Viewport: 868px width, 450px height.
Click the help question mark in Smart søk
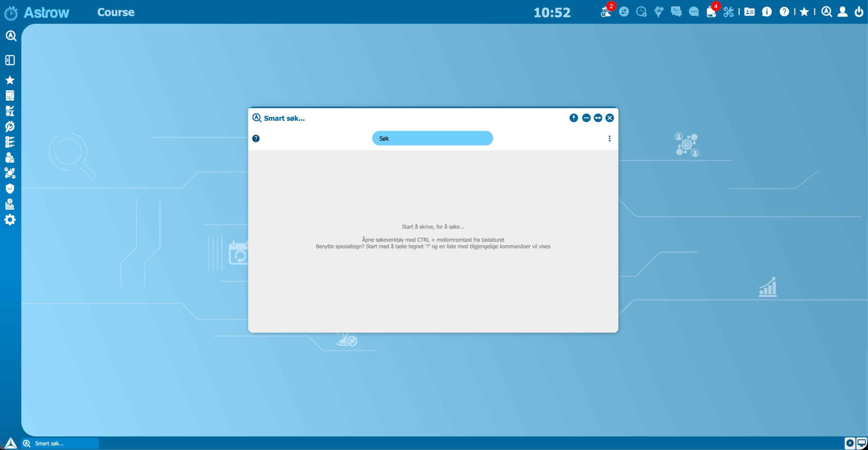tap(256, 138)
